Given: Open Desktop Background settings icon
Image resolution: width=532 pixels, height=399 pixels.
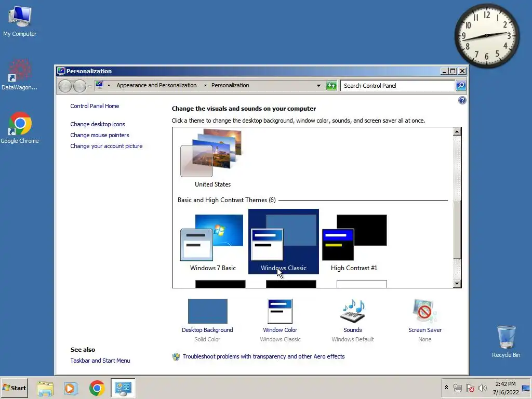Looking at the screenshot, I should (x=208, y=311).
